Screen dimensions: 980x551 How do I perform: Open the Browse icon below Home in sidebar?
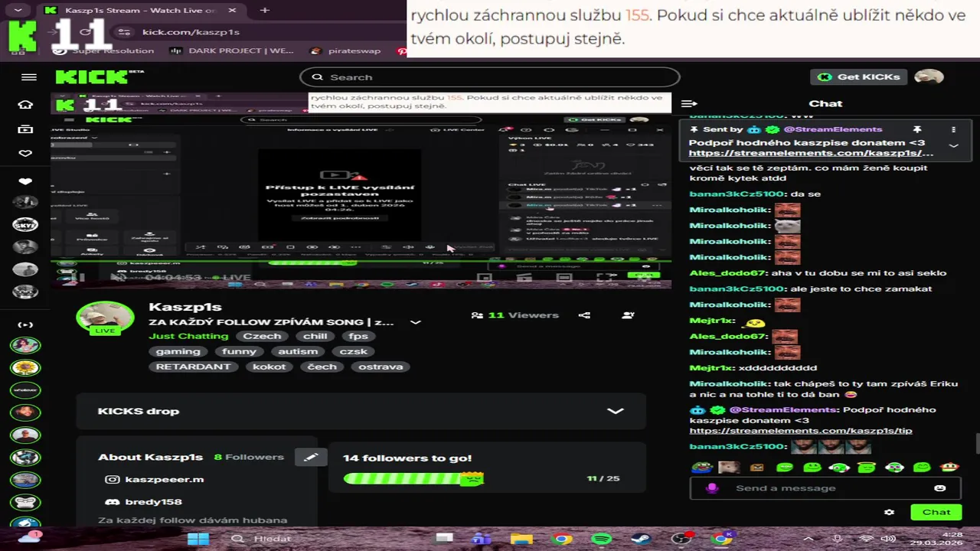tap(25, 129)
